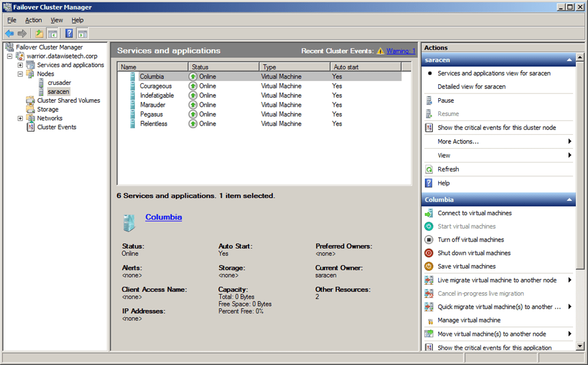This screenshot has height=365, width=588.
Task: Click the Storage icon in the tree
Action: click(x=30, y=109)
